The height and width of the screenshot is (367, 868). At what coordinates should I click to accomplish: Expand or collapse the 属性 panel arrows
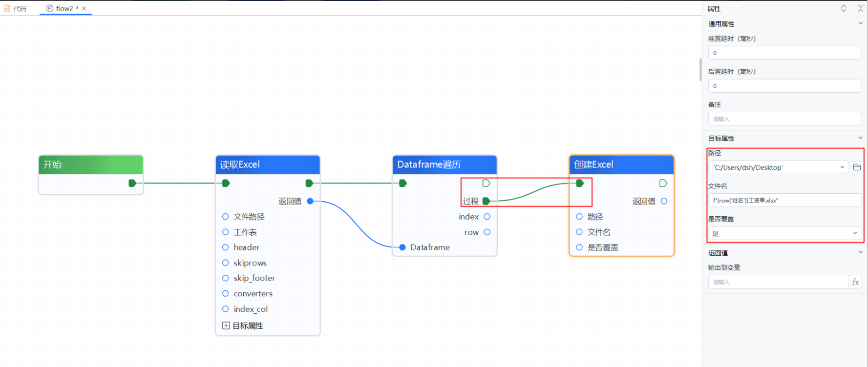[x=844, y=8]
